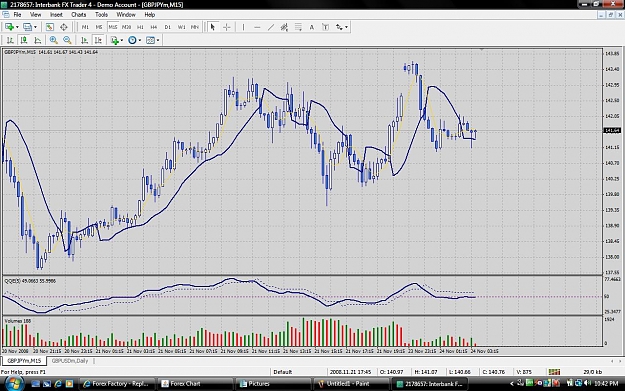Screen dimensions: 625x391
Task: Select the Horizontal Line drawing tool
Action: 257,27
